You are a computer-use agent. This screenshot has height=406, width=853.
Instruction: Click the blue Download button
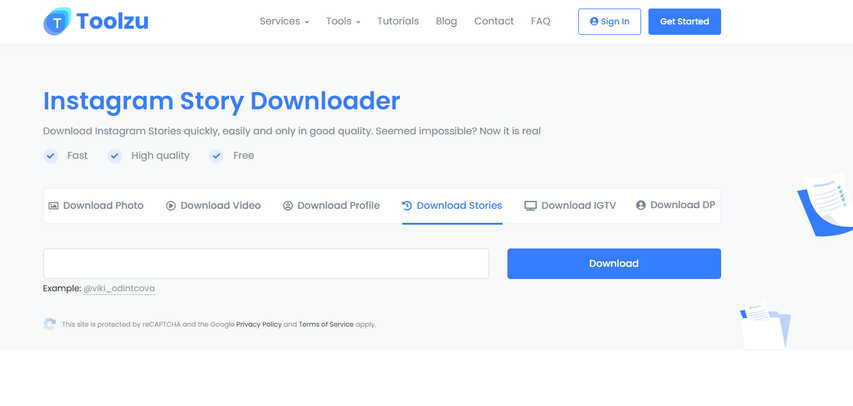(x=614, y=264)
